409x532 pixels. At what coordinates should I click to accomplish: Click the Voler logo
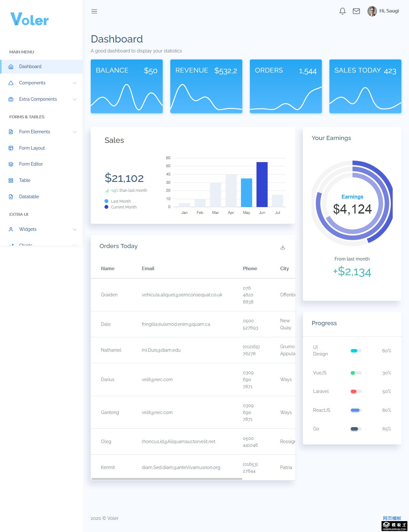pos(29,19)
